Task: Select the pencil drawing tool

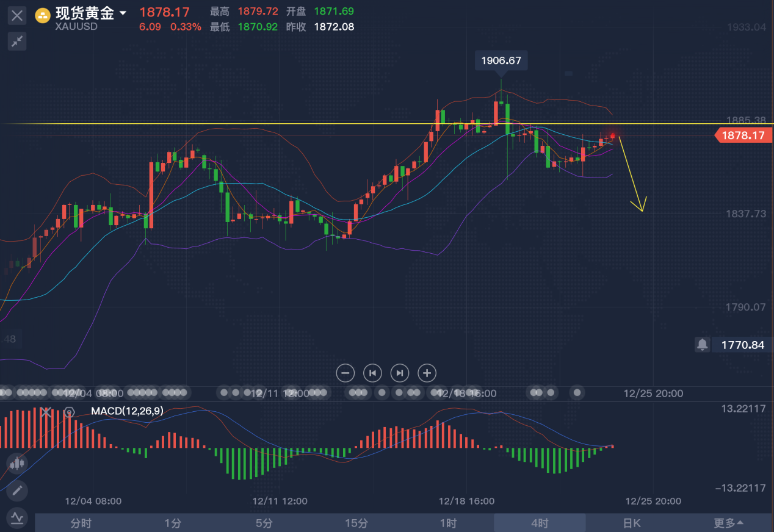Action: (x=16, y=490)
